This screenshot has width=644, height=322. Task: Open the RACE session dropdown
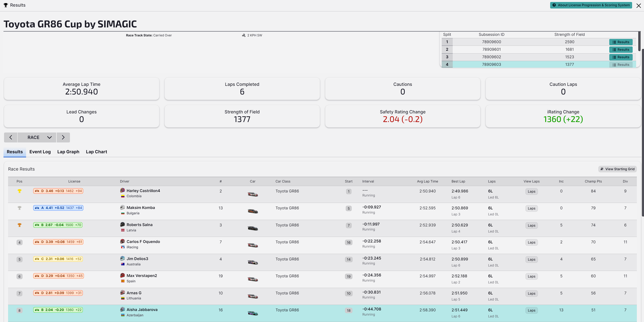[37, 137]
